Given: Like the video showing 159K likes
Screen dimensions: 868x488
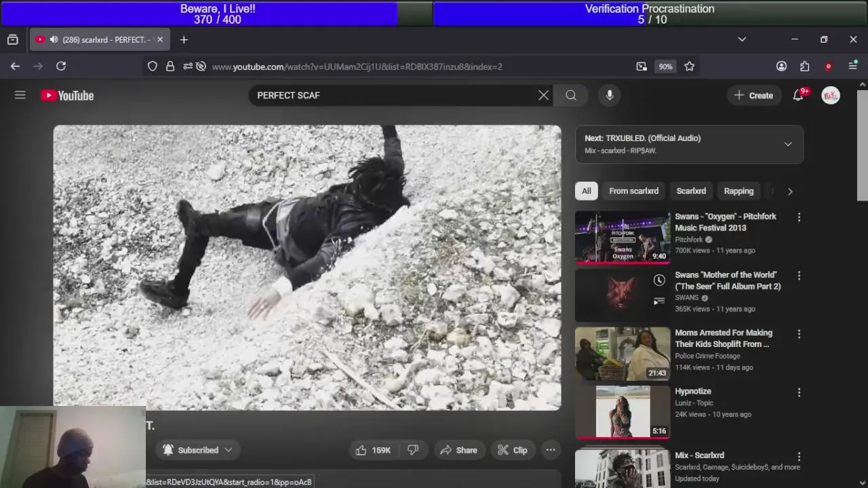Looking at the screenshot, I should pyautogui.click(x=374, y=450).
